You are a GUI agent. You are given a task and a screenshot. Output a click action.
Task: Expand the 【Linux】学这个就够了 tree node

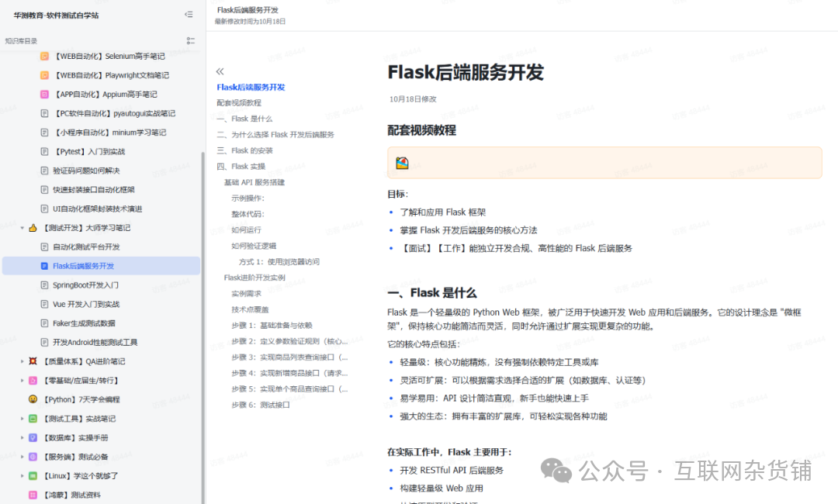point(22,476)
